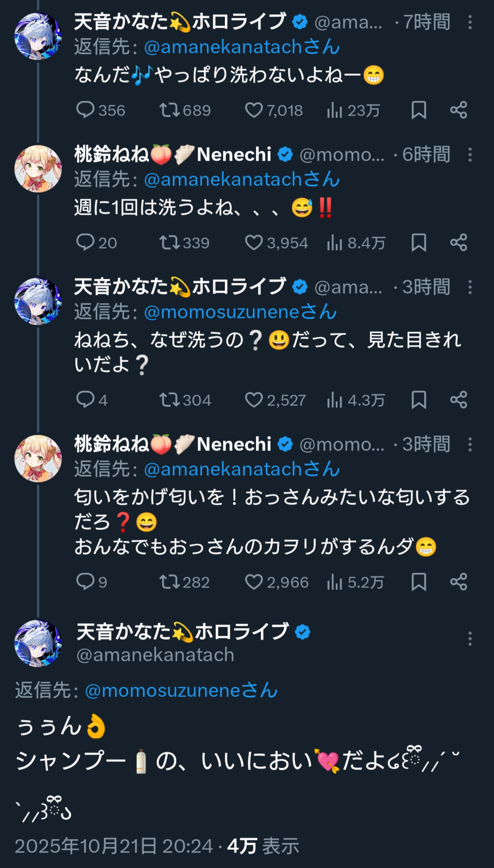Open 桃鈴ねね avatar on the 6時間 tweet
Viewport: 494px width, 868px height.
38,169
